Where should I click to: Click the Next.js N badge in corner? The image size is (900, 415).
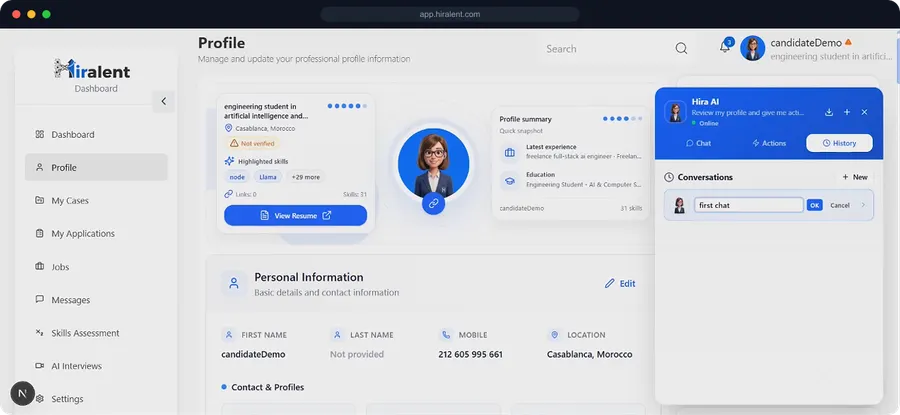coord(22,394)
